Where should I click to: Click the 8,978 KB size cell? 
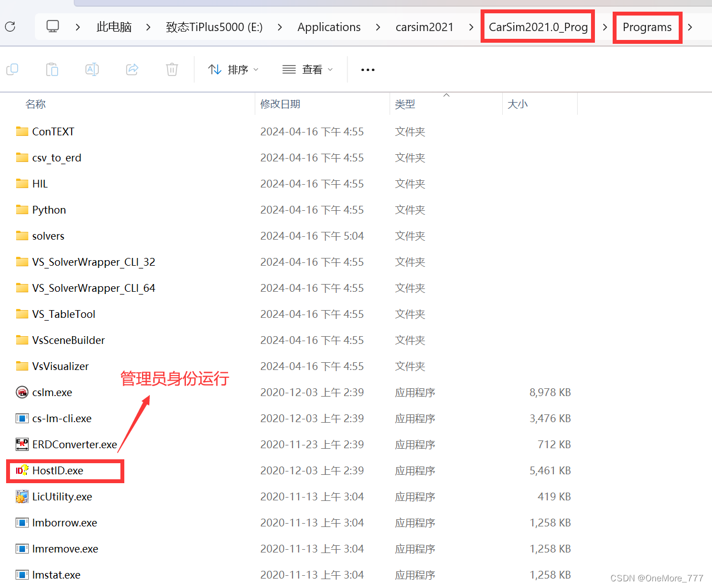pyautogui.click(x=550, y=392)
